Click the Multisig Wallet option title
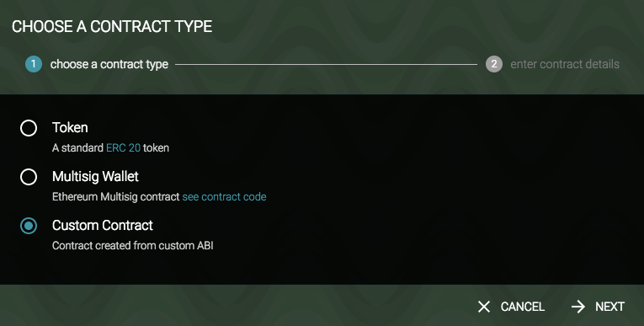 pos(95,176)
